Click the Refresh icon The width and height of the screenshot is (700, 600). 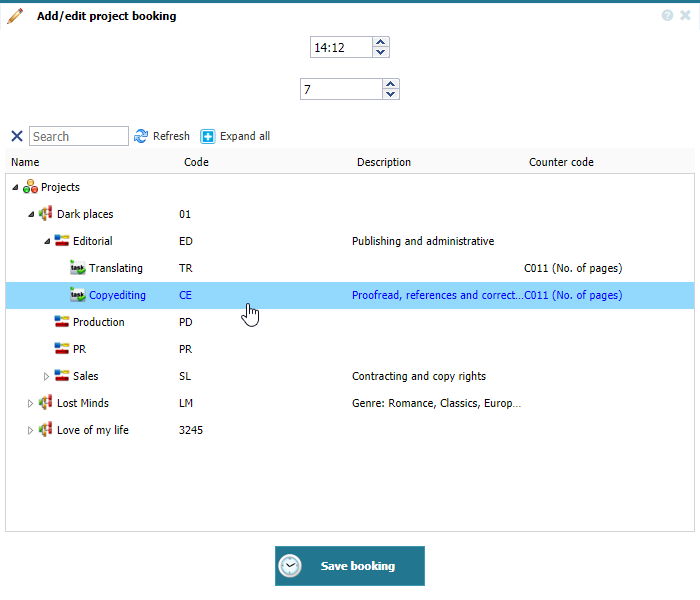pyautogui.click(x=141, y=136)
